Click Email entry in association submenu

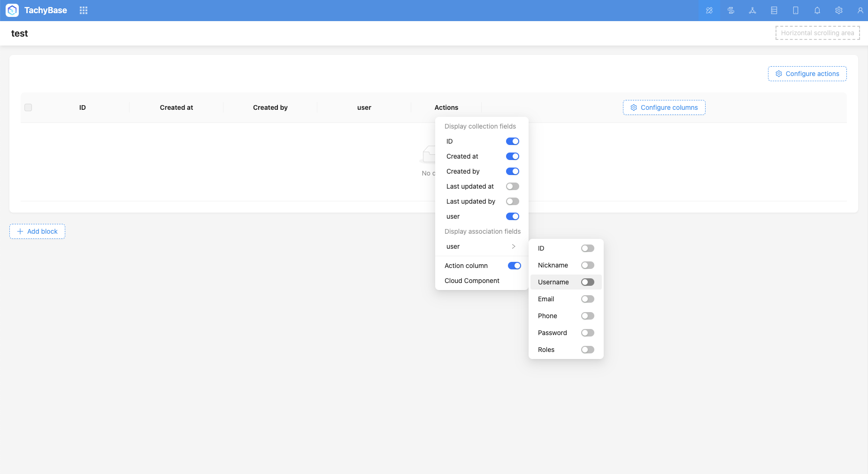566,299
